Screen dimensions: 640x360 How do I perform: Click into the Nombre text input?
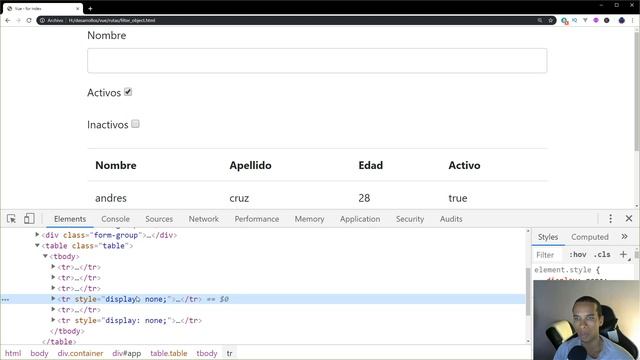click(x=317, y=61)
